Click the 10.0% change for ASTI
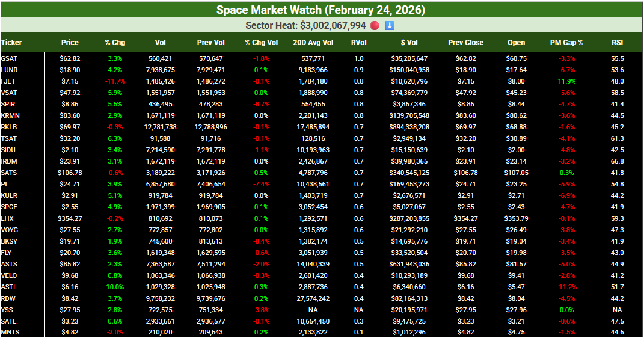644x338 pixels. (x=115, y=287)
